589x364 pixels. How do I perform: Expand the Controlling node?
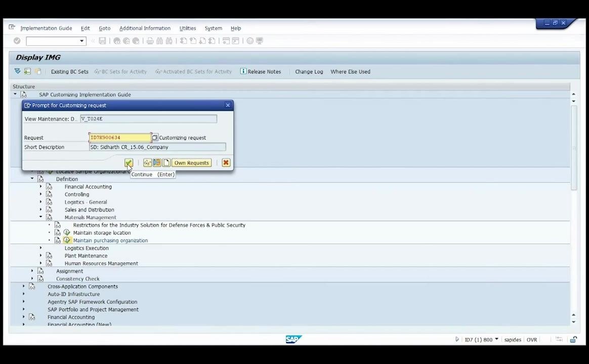[40, 194]
